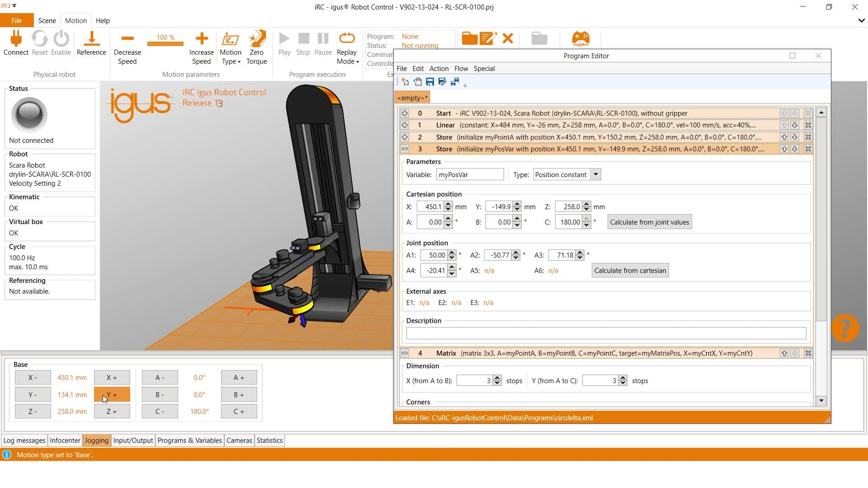Screen dimensions: 868x488
Task: Jog the X - button
Action: click(33, 377)
